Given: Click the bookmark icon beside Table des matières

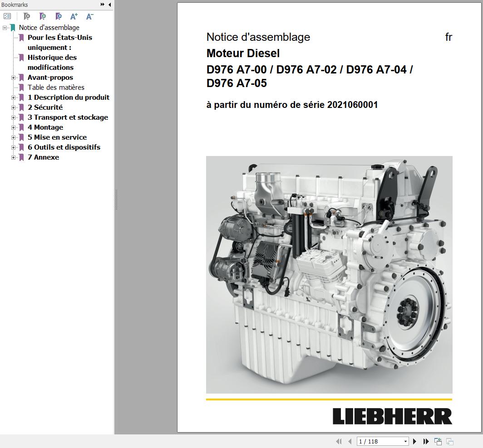Looking at the screenshot, I should [x=21, y=88].
